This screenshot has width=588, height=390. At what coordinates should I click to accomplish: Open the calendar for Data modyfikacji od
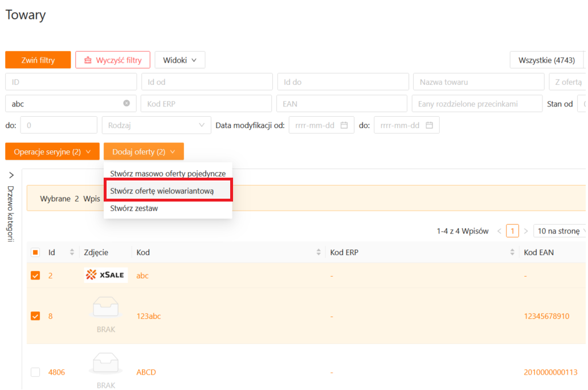tap(344, 125)
